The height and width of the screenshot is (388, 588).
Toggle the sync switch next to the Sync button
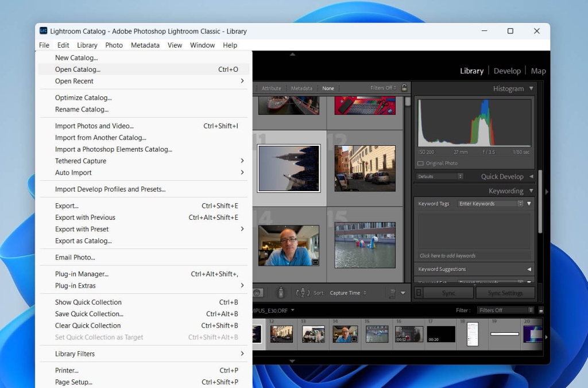pyautogui.click(x=419, y=293)
